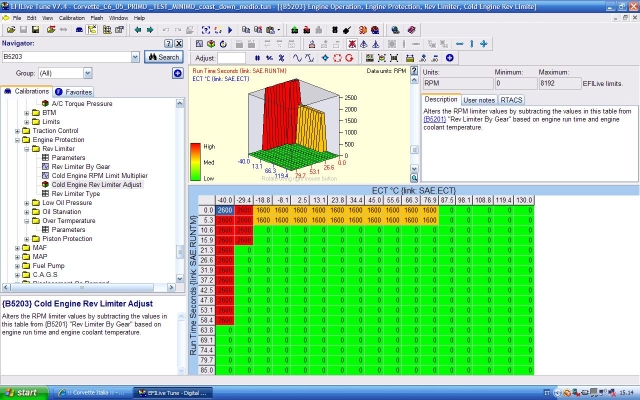Open the Group (All) dropdown
Image resolution: width=640 pixels, height=400 pixels.
88,73
